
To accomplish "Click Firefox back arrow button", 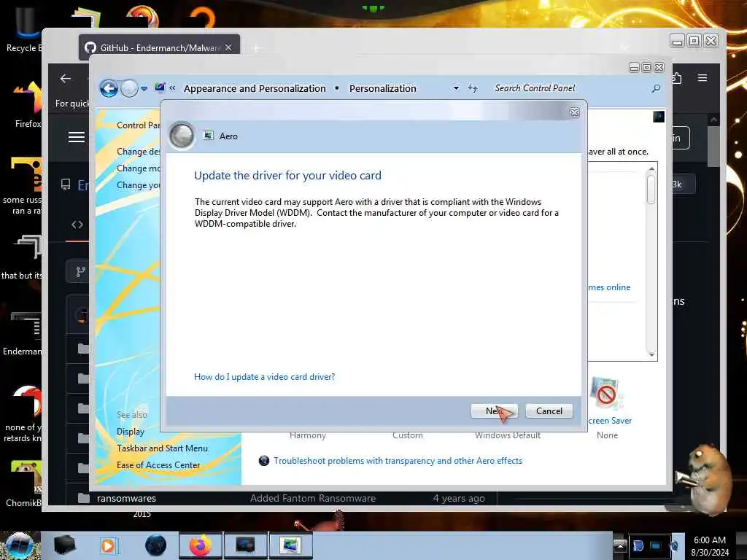I will pyautogui.click(x=66, y=79).
